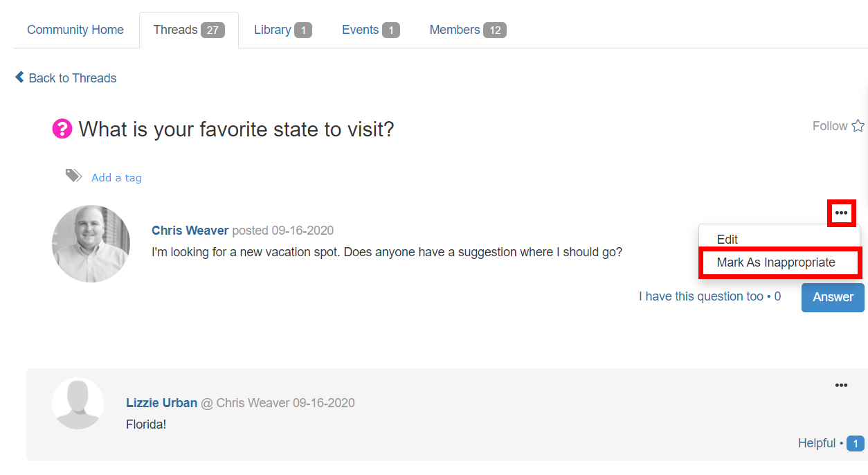Click the back chevron before Back to Threads

19,77
